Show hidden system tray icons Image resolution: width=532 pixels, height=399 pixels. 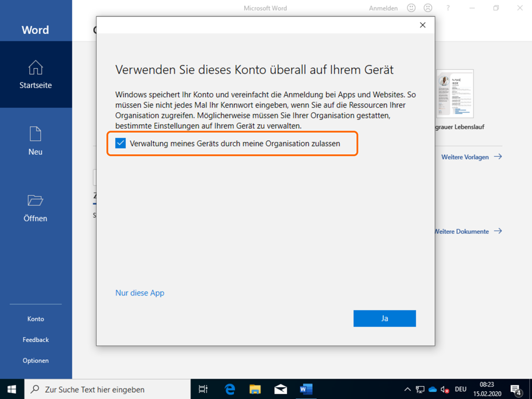(x=408, y=389)
